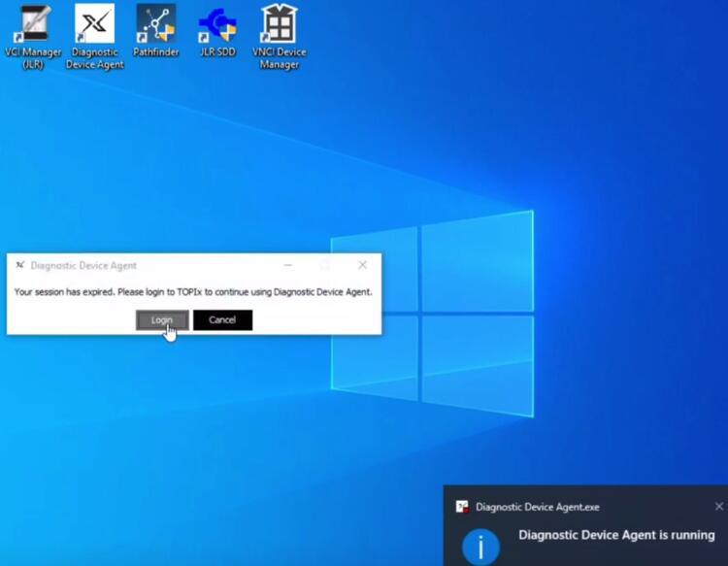
Task: Select the JLR SDD desktop icon
Action: [x=217, y=32]
